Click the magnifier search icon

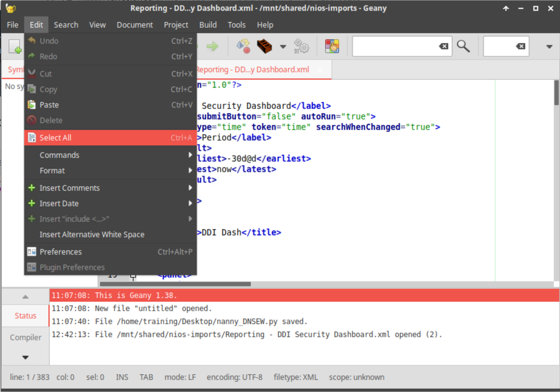point(463,47)
